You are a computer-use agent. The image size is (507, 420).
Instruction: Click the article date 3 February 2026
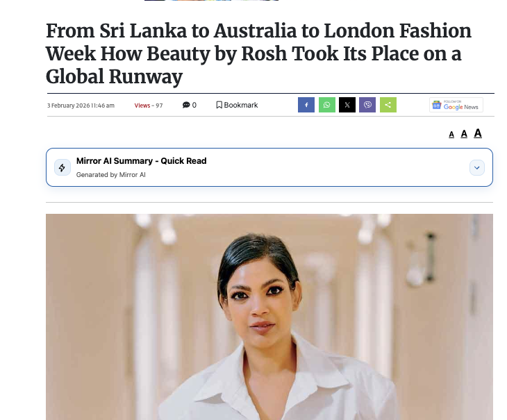pyautogui.click(x=81, y=106)
